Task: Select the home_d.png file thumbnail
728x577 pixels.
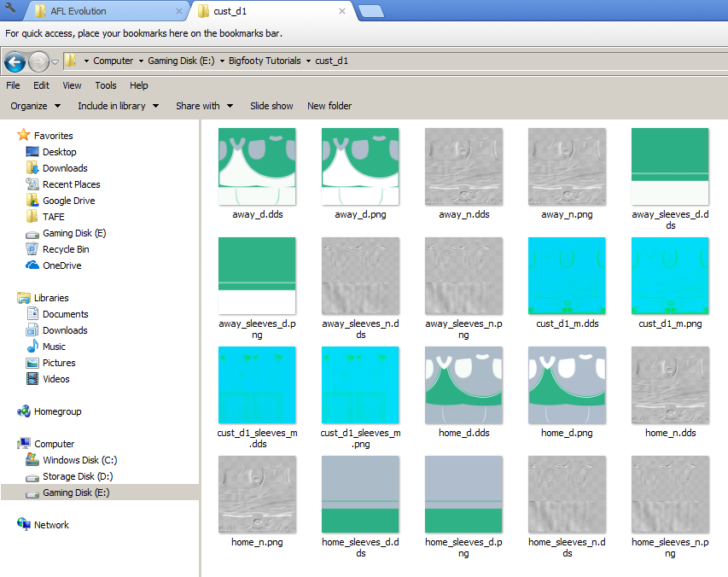Action: tap(567, 385)
